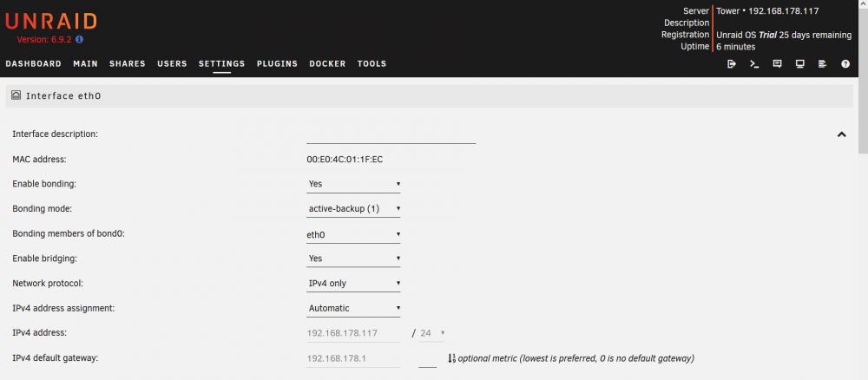Toggle the help question mark icon

[x=845, y=63]
